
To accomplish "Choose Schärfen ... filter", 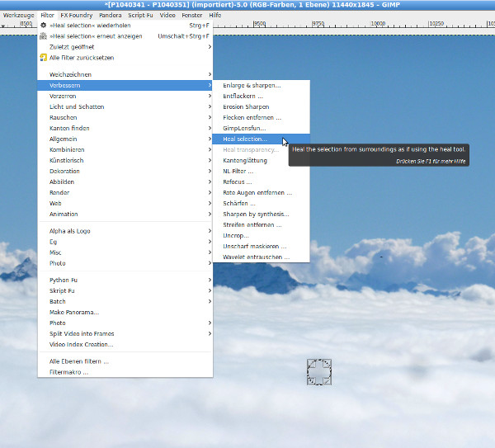I will click(x=261, y=203).
